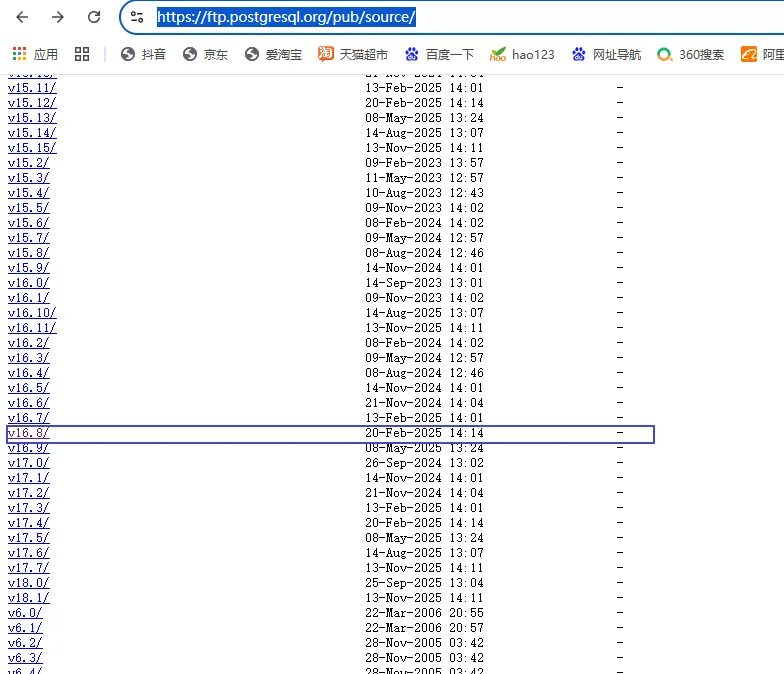
Task: Open the tab groups grid icon
Action: (x=82, y=54)
